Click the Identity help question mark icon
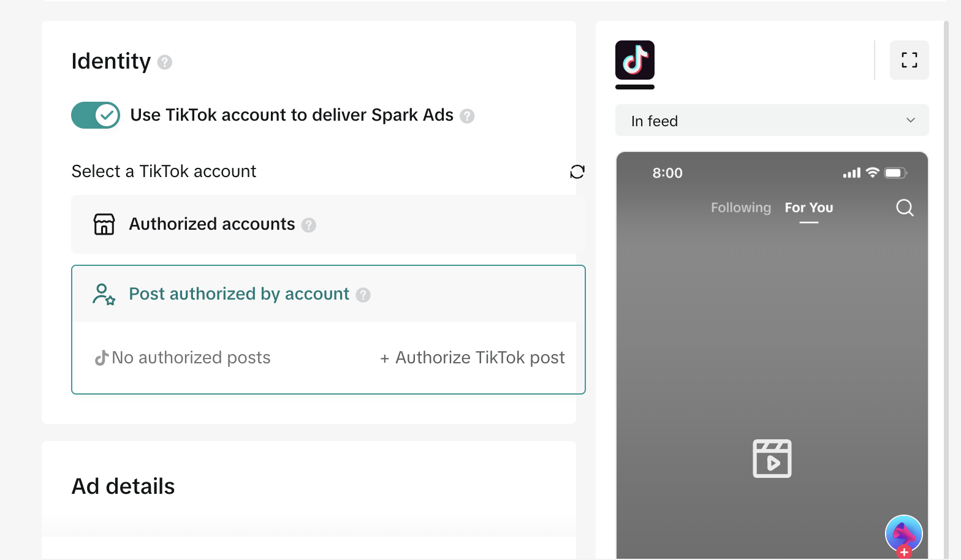This screenshot has width=961, height=560. click(x=164, y=62)
